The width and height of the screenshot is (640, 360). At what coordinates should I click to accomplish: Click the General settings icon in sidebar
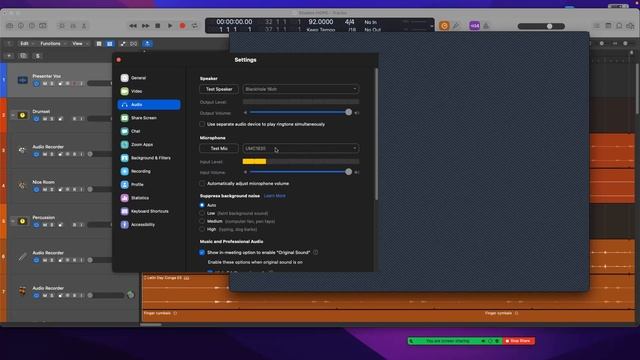[x=124, y=78]
